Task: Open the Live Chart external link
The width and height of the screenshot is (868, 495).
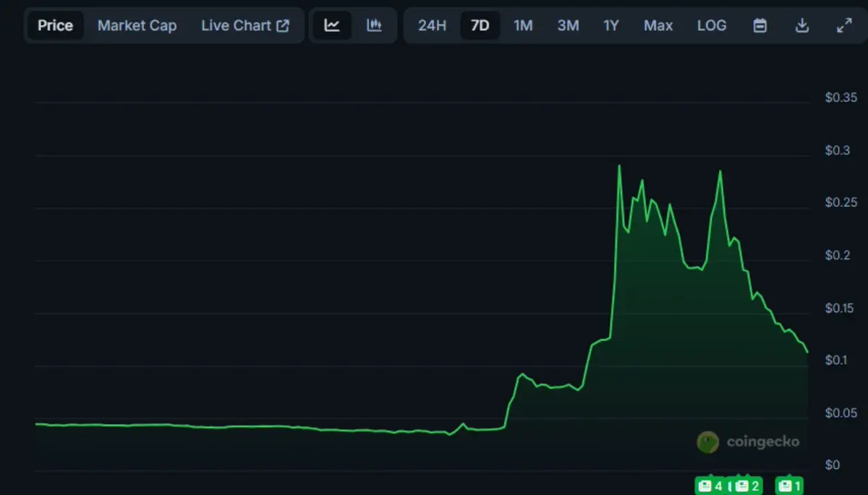Action: [245, 25]
